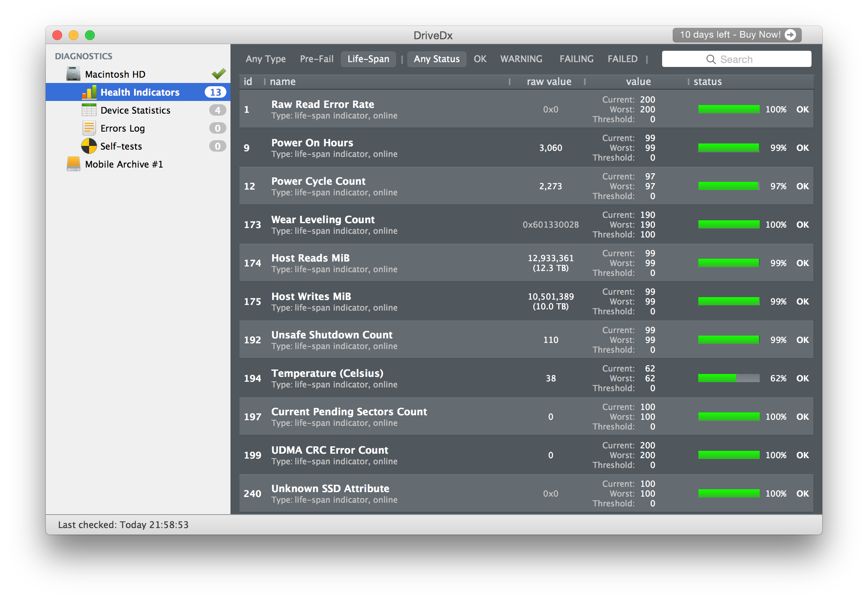Select the Current Pending Sectors Count row
Screen dimensions: 868x600
[x=526, y=416]
